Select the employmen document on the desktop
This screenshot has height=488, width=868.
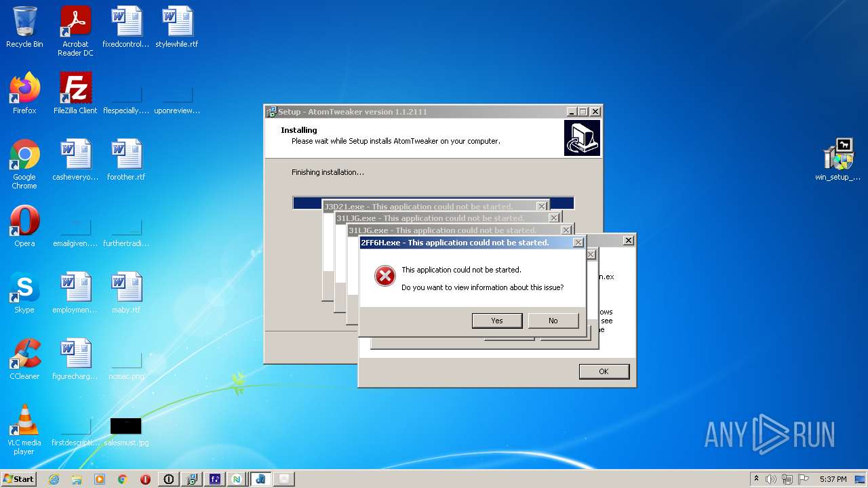pyautogui.click(x=75, y=293)
